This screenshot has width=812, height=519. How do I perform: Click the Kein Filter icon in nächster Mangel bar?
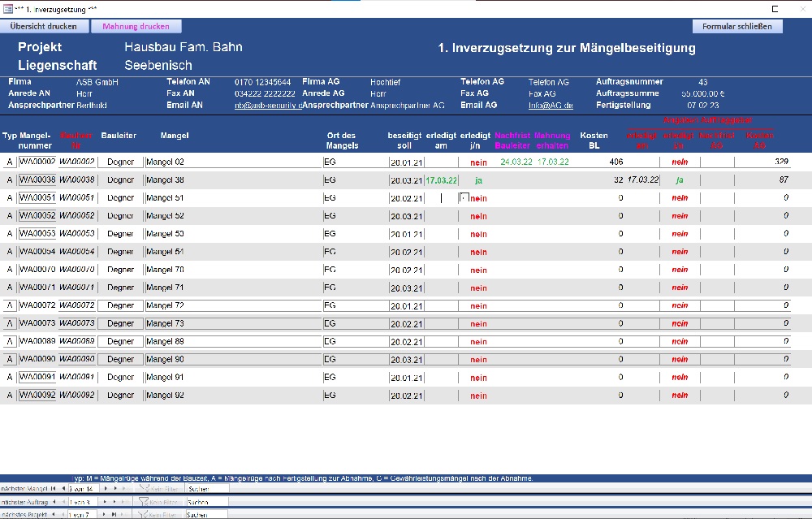tap(144, 488)
